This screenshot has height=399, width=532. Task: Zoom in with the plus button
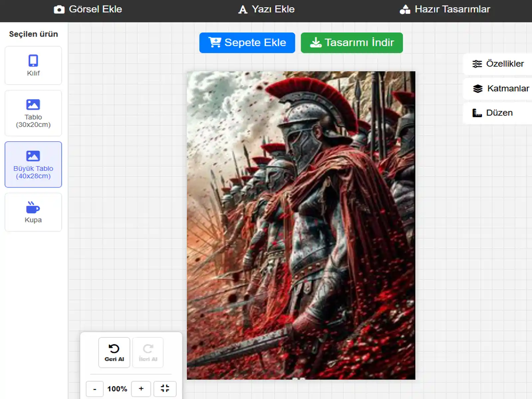tap(141, 389)
